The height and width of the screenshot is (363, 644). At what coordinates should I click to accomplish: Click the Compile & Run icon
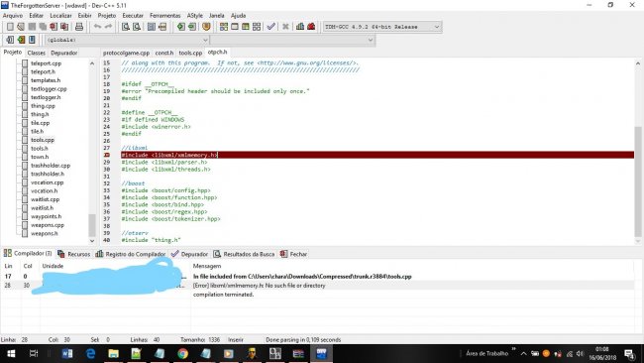(x=245, y=27)
